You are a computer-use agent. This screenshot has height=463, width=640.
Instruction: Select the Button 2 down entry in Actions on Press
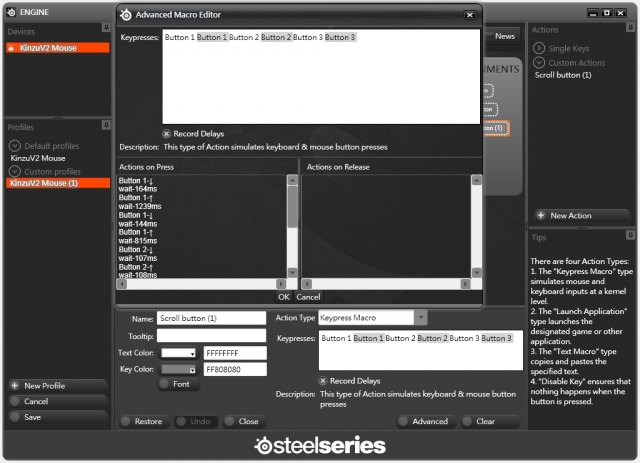[136, 249]
